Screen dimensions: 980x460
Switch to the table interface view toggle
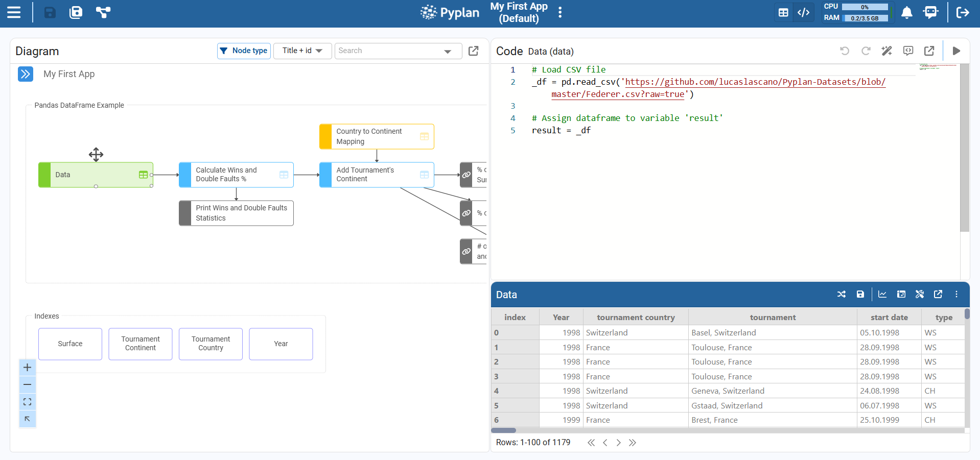(783, 12)
